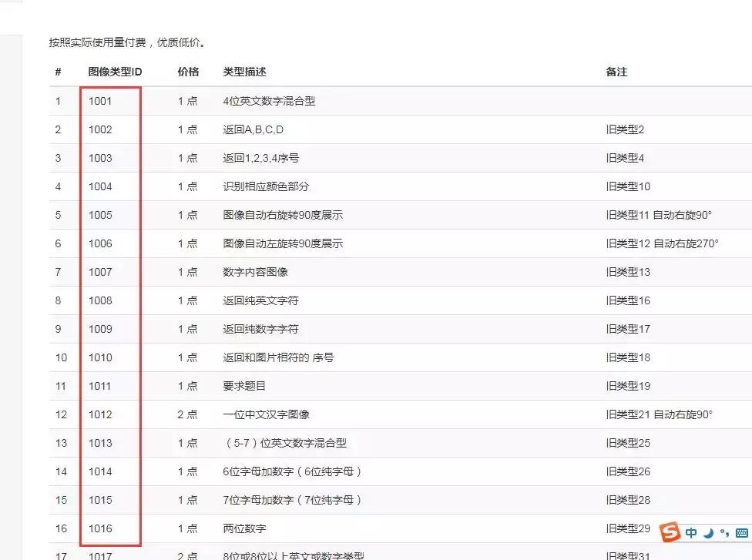Click the 备注 column header

pos(616,72)
